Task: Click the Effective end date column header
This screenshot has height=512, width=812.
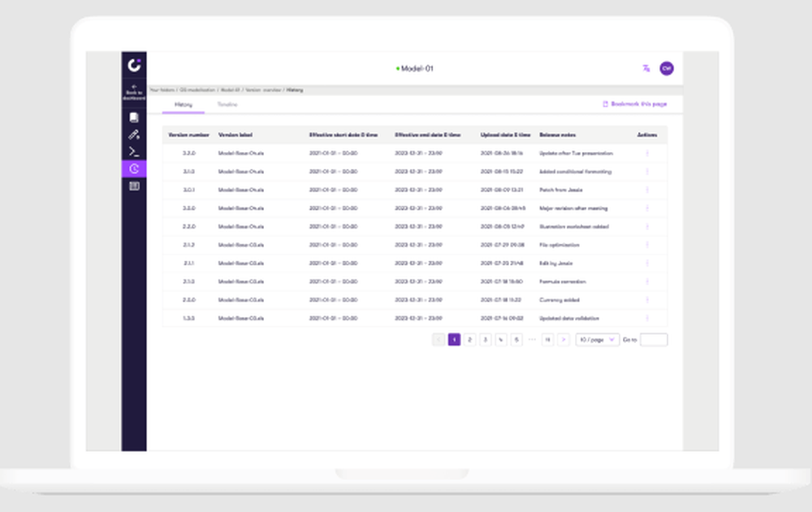Action: pyautogui.click(x=428, y=135)
